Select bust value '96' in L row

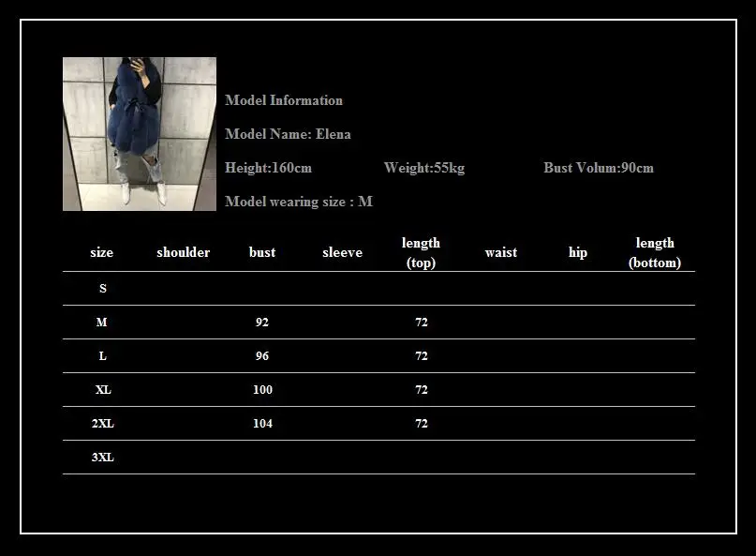[x=262, y=356]
